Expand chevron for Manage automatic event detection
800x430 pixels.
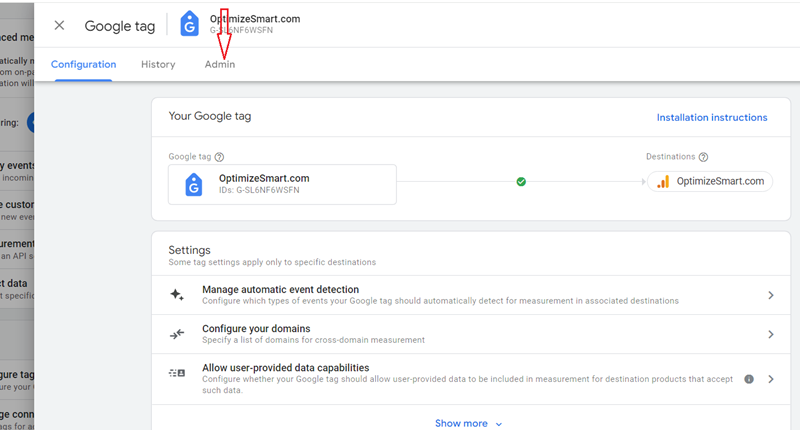pyautogui.click(x=771, y=295)
